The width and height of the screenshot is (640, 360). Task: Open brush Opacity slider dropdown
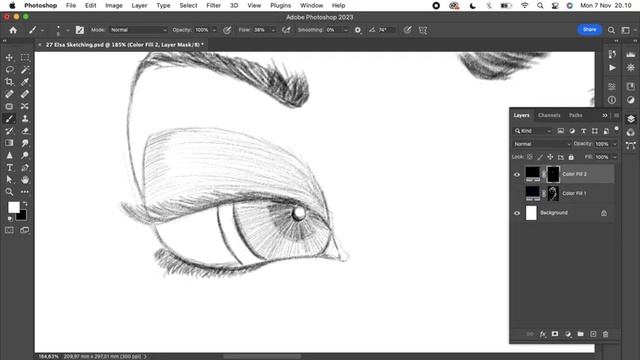point(214,30)
